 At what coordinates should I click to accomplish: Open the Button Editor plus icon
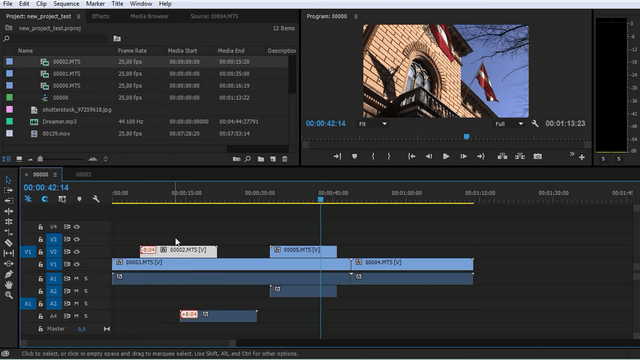(582, 157)
